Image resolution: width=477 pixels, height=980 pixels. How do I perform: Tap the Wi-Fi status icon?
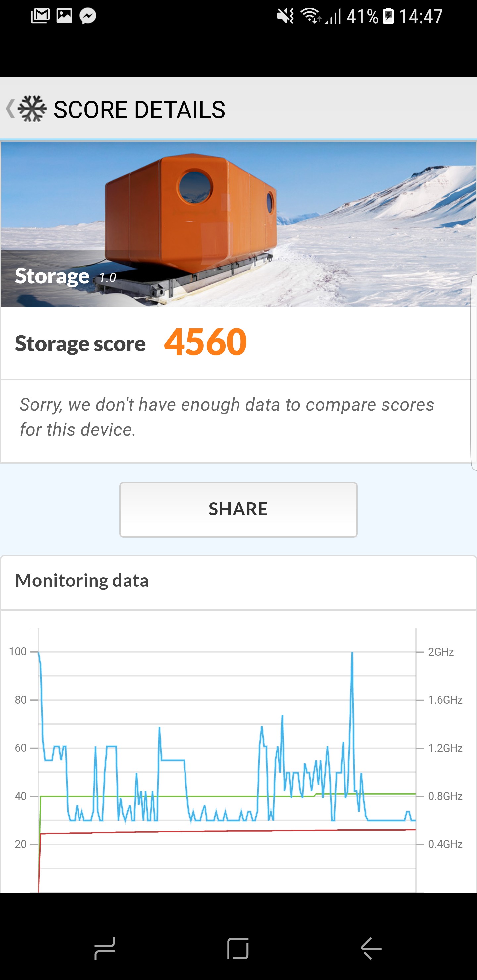[x=311, y=16]
